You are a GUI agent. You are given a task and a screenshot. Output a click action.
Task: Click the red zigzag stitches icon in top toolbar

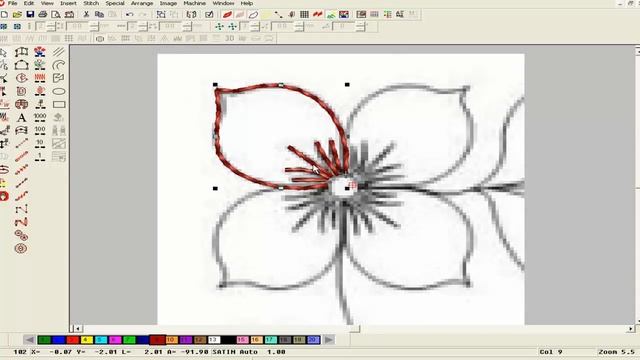[318, 15]
